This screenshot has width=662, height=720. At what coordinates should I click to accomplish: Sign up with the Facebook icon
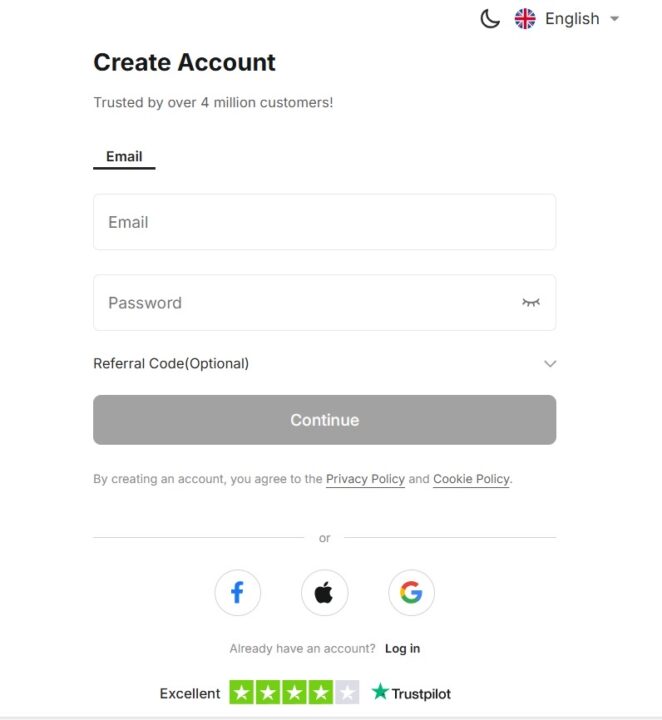[237, 592]
